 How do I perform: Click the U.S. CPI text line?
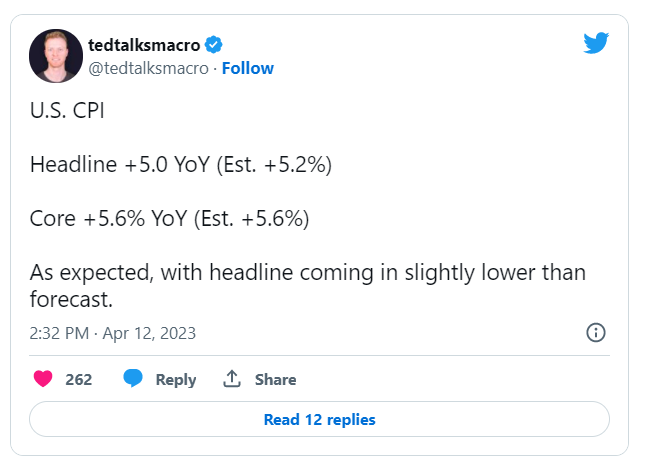(67, 111)
